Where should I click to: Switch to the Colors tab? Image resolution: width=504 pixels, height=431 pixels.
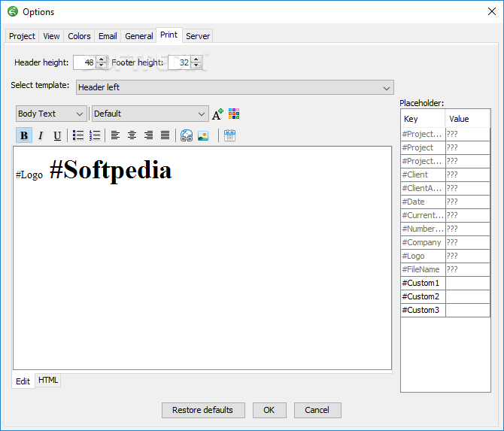[x=79, y=36]
